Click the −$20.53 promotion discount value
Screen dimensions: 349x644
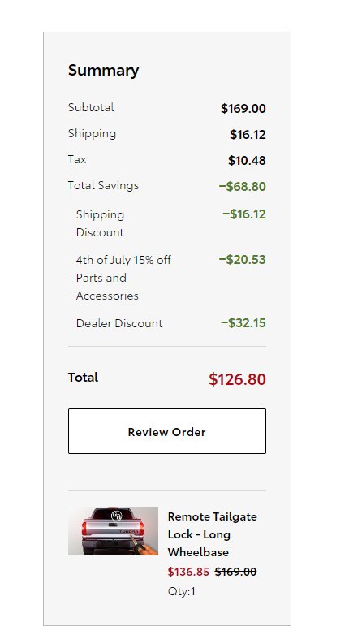242,260
